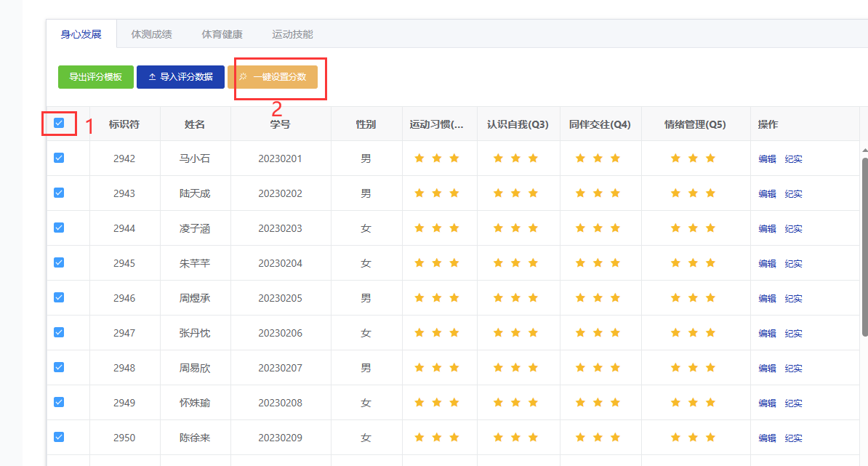
Task: Open the 体测成绩 tab
Action: (151, 34)
